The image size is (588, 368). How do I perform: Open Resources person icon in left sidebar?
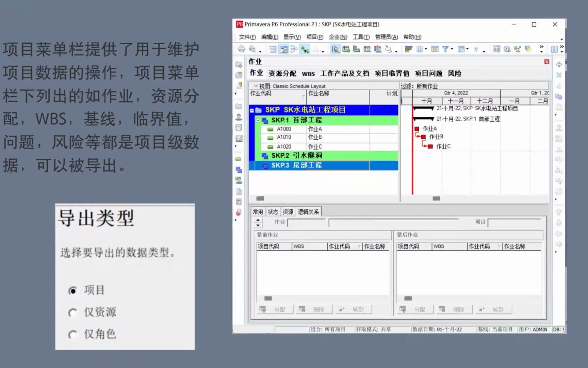[x=239, y=117]
